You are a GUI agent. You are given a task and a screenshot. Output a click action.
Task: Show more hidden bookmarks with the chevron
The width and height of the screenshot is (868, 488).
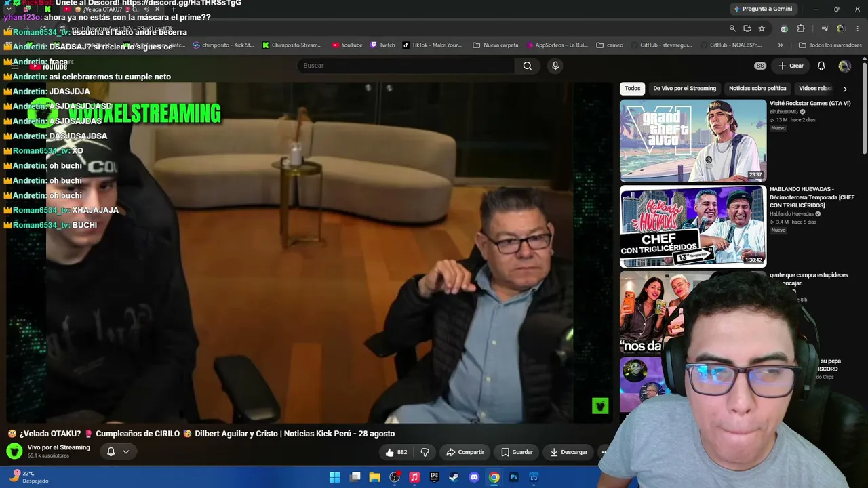(x=781, y=45)
